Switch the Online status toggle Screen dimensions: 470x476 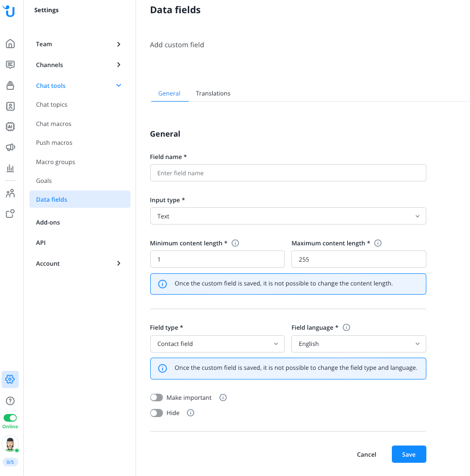(x=10, y=418)
